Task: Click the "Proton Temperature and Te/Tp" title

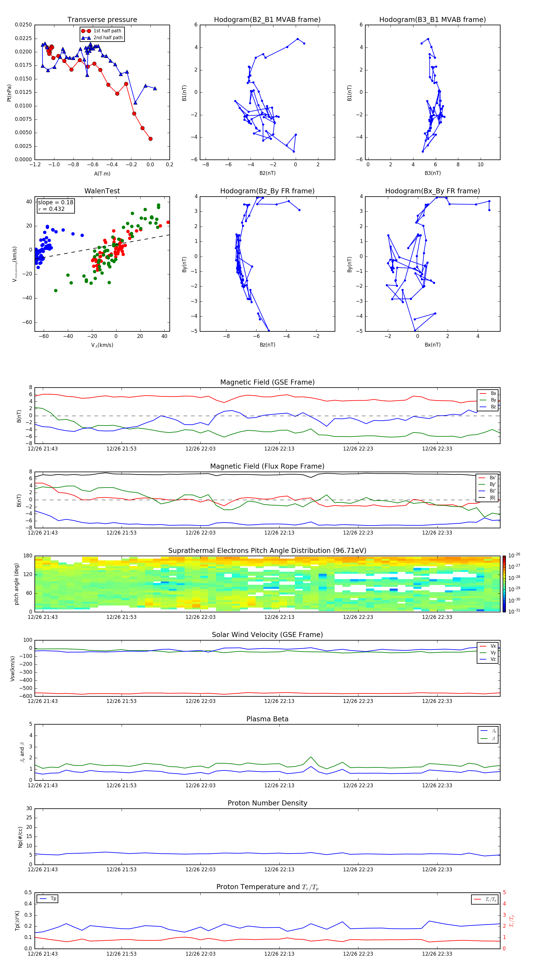Action: tap(267, 887)
